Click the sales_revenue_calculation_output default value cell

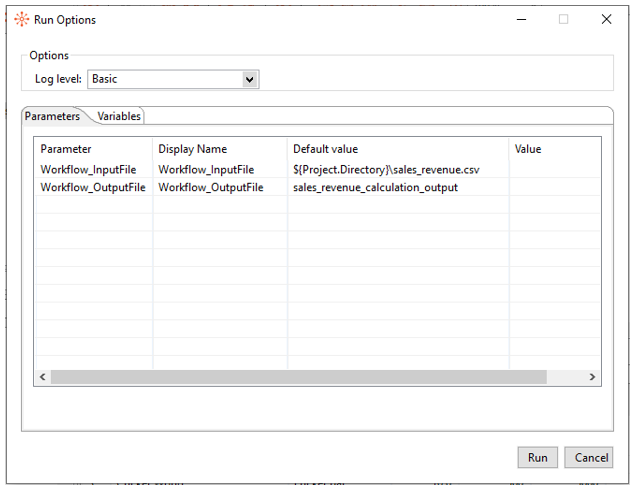[375, 187]
